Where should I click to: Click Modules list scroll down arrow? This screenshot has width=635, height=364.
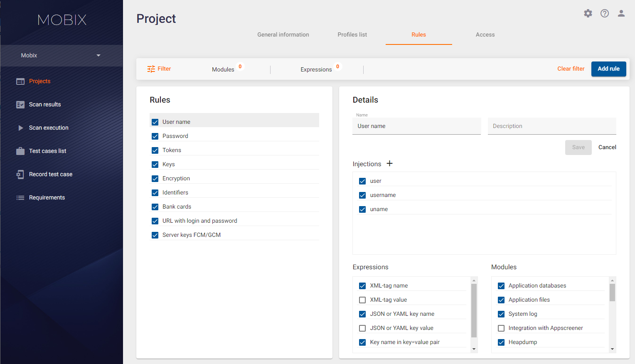tap(612, 349)
